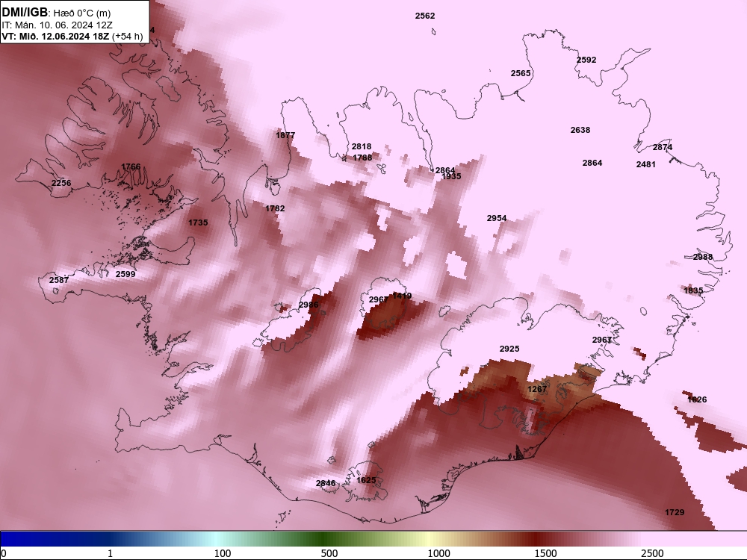747x560 pixels.
Task: Click the 2846 height value
Action: coord(326,483)
